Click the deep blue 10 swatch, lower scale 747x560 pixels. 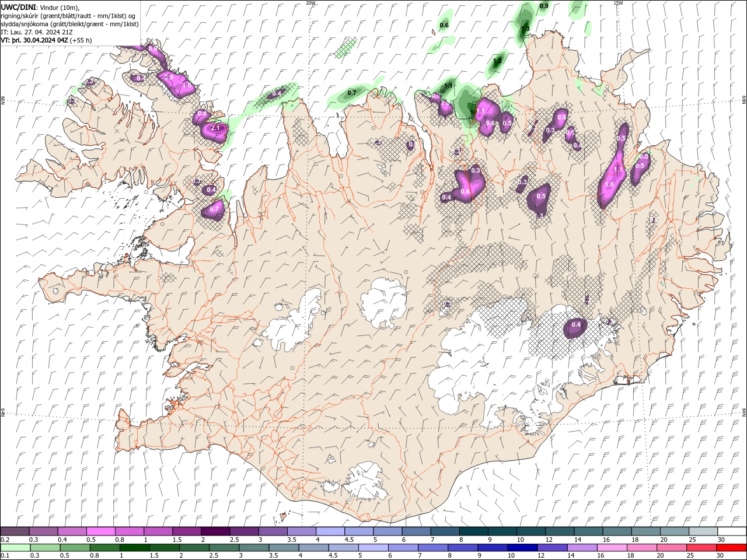(522, 548)
